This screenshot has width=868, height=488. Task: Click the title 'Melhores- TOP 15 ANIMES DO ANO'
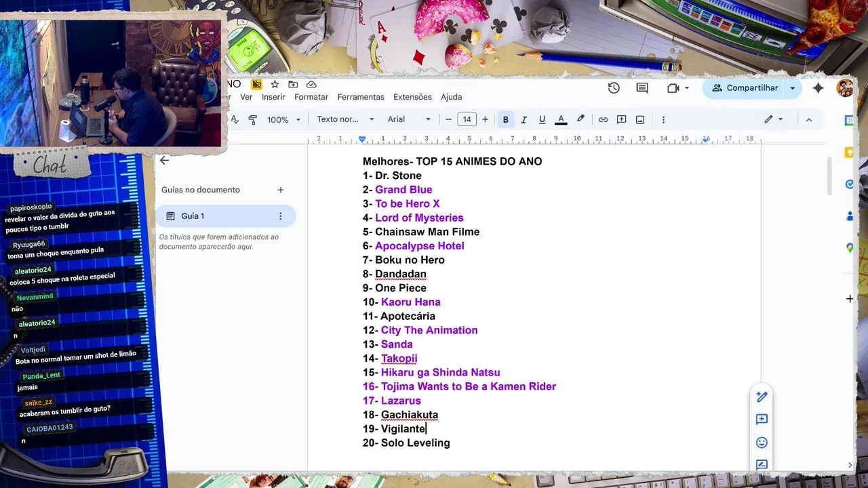tap(452, 161)
